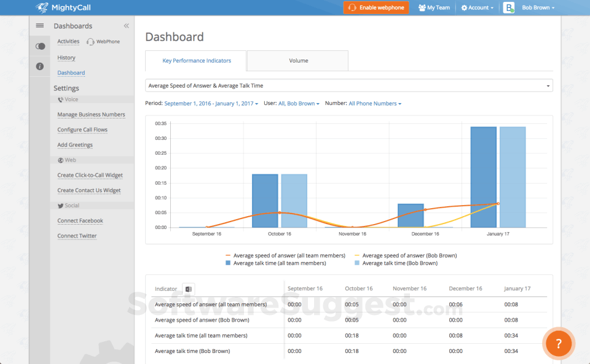Collapse the sidebar with double chevron

click(127, 26)
